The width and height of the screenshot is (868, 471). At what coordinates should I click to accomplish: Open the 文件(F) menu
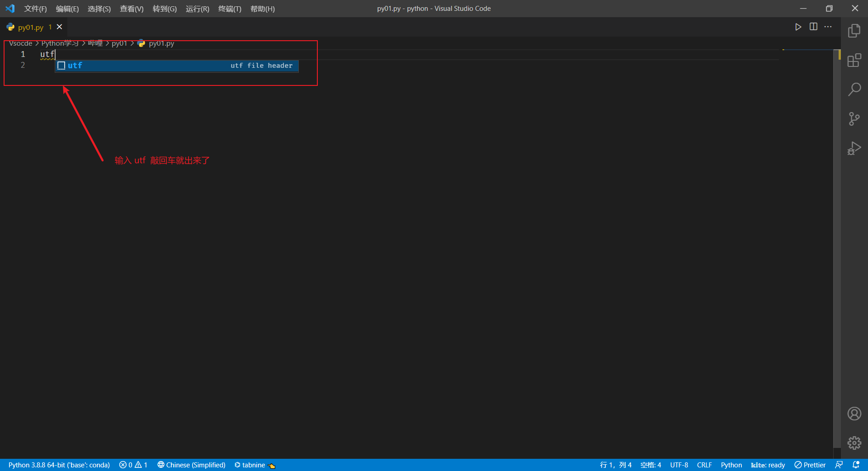(35, 9)
